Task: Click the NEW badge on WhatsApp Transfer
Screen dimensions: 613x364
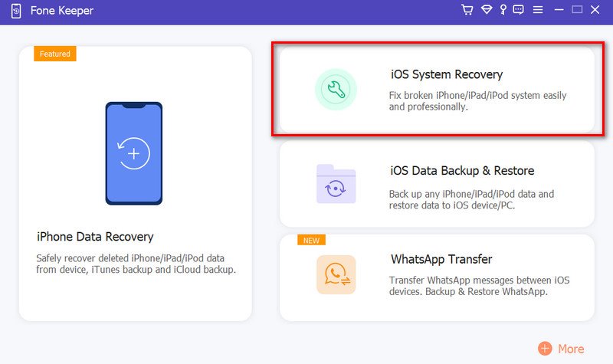Action: coord(311,240)
